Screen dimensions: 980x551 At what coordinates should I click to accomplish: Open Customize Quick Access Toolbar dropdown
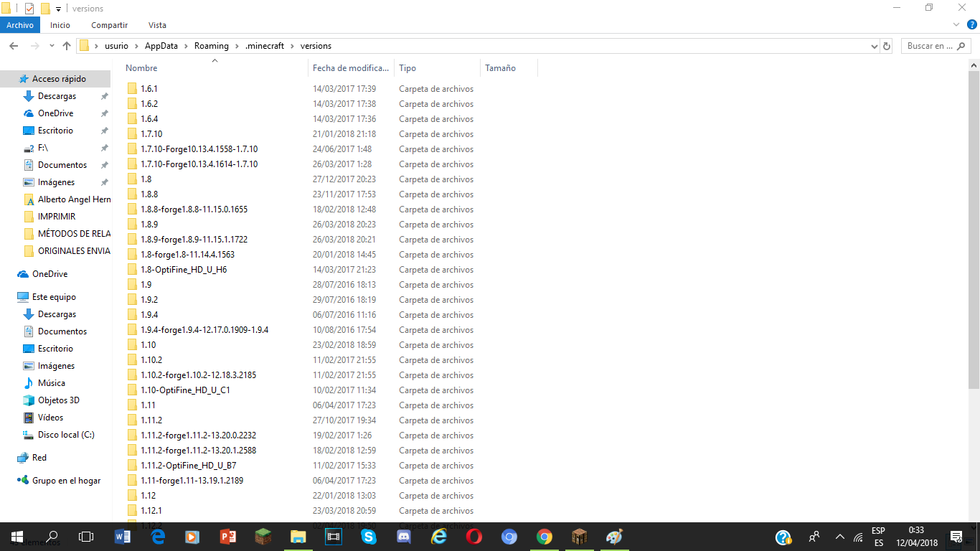tap(58, 9)
